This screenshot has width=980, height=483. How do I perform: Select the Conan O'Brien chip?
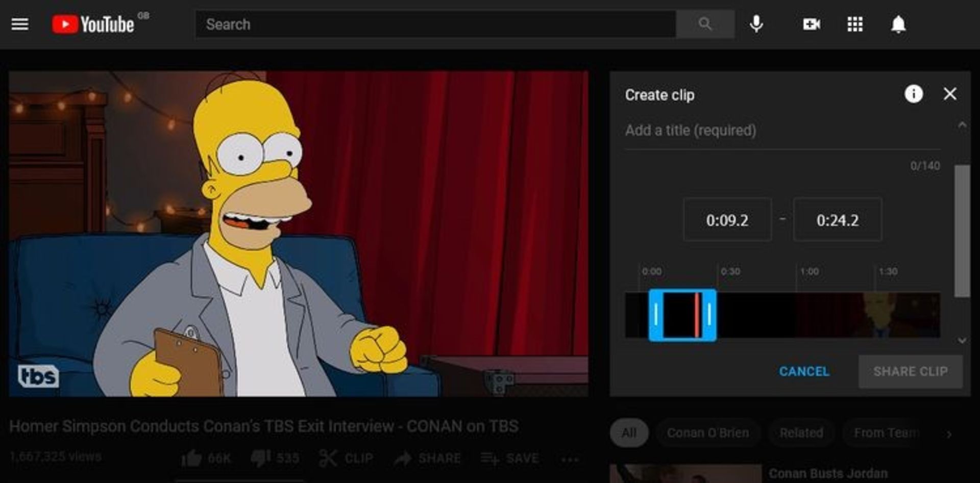(x=708, y=433)
